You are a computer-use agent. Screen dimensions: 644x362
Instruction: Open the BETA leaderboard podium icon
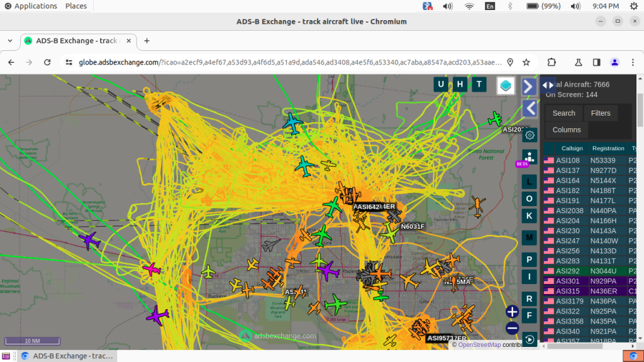pyautogui.click(x=530, y=157)
